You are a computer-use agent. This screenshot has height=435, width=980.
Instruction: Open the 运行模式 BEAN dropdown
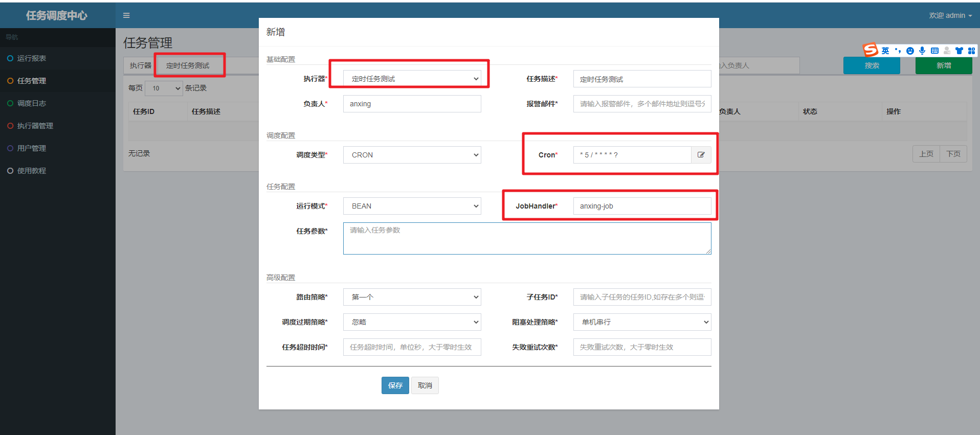click(412, 206)
